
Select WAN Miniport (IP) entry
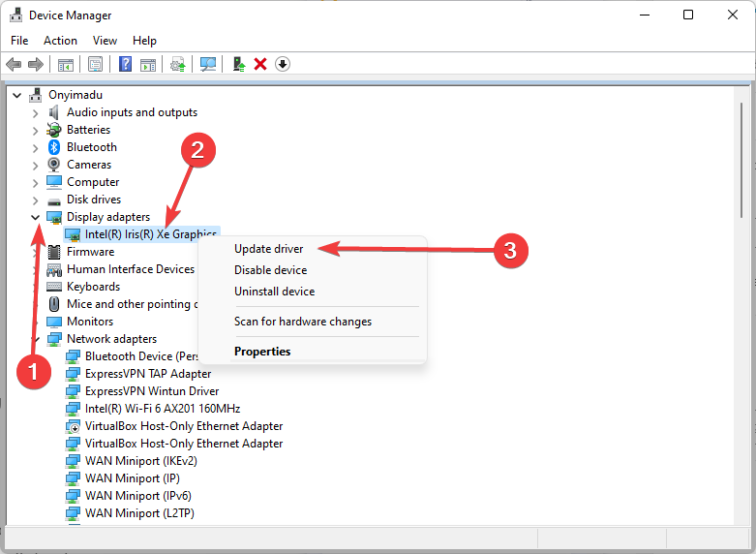point(133,478)
